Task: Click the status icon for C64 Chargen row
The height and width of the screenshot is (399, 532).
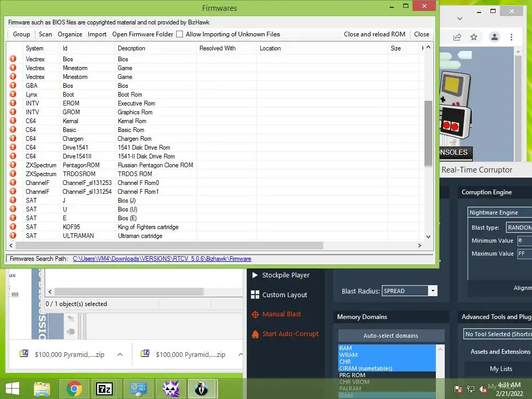Action: (13, 138)
